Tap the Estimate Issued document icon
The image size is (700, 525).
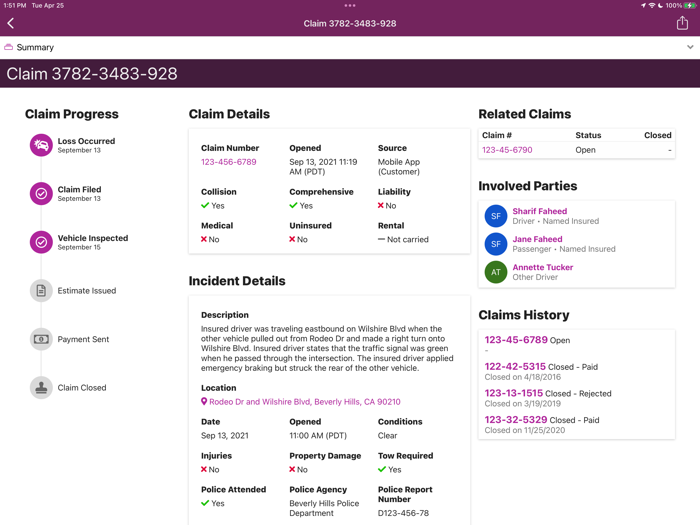(41, 291)
